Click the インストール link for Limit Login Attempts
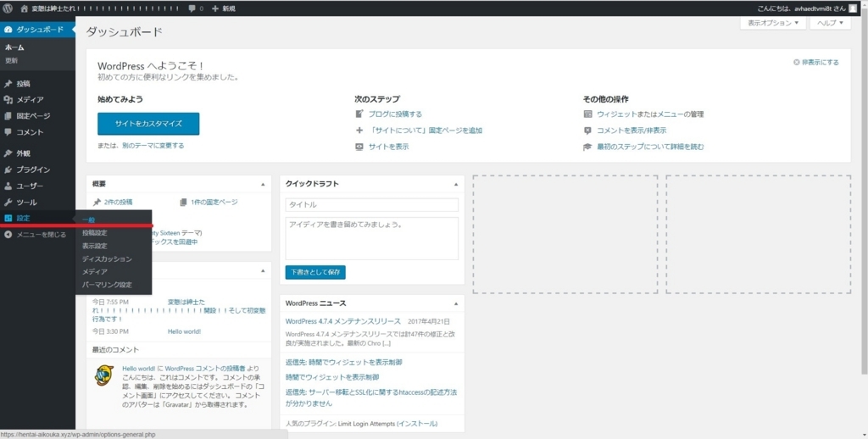The width and height of the screenshot is (868, 439). pyautogui.click(x=417, y=424)
